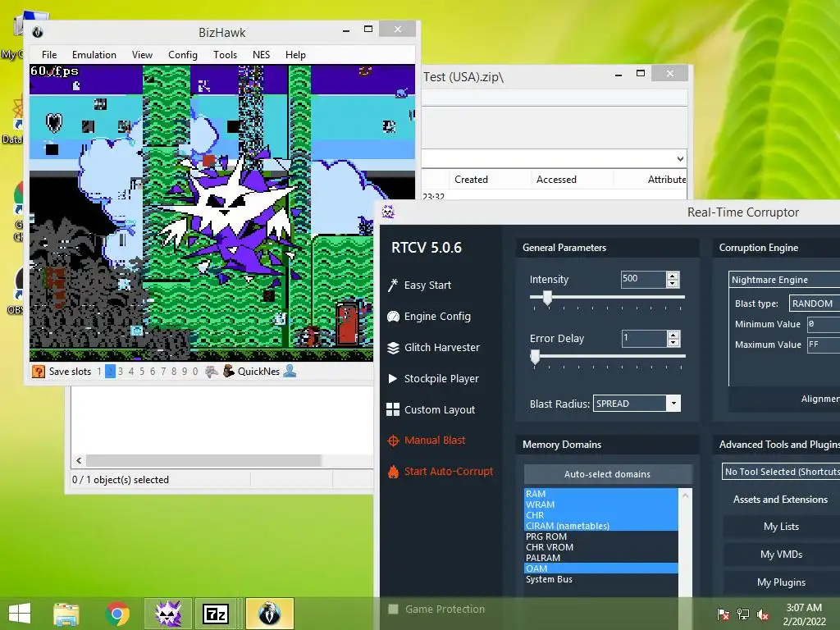840x630 pixels.
Task: Click the Intensity slider handle
Action: [547, 298]
